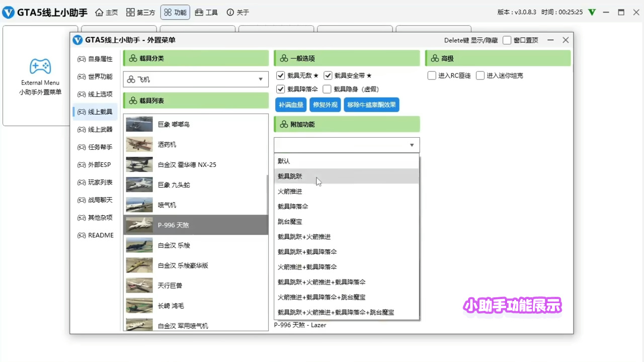
Task: Check the 进入迷你坦克 option
Action: (480, 75)
